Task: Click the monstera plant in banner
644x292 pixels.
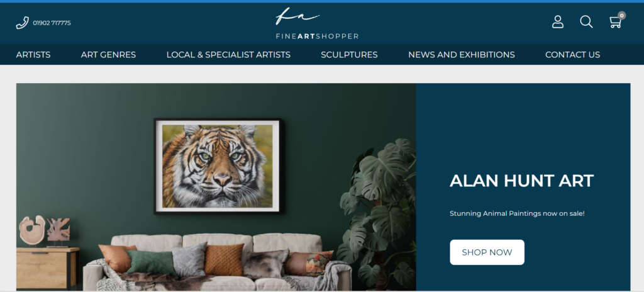Action: [x=378, y=214]
